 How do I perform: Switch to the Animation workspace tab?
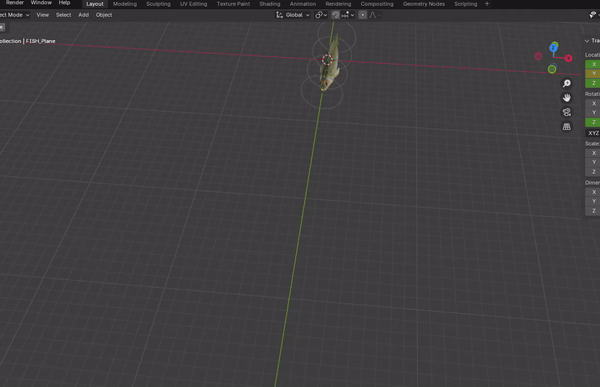click(303, 4)
